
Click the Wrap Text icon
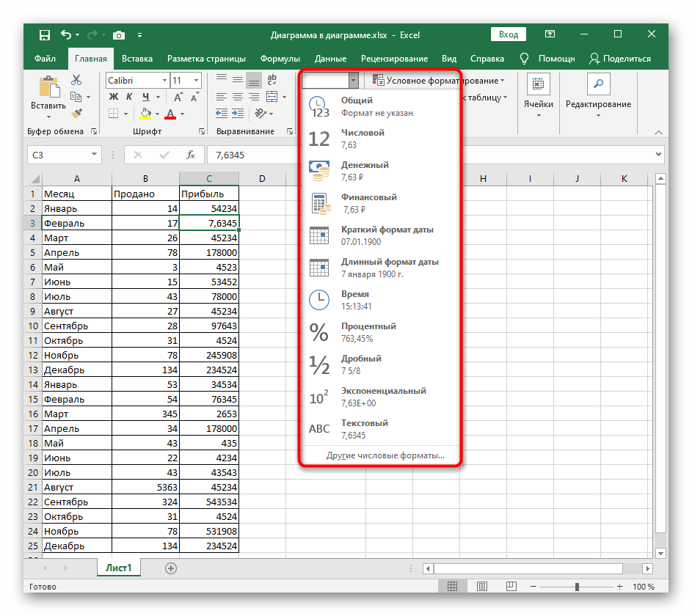tap(272, 80)
